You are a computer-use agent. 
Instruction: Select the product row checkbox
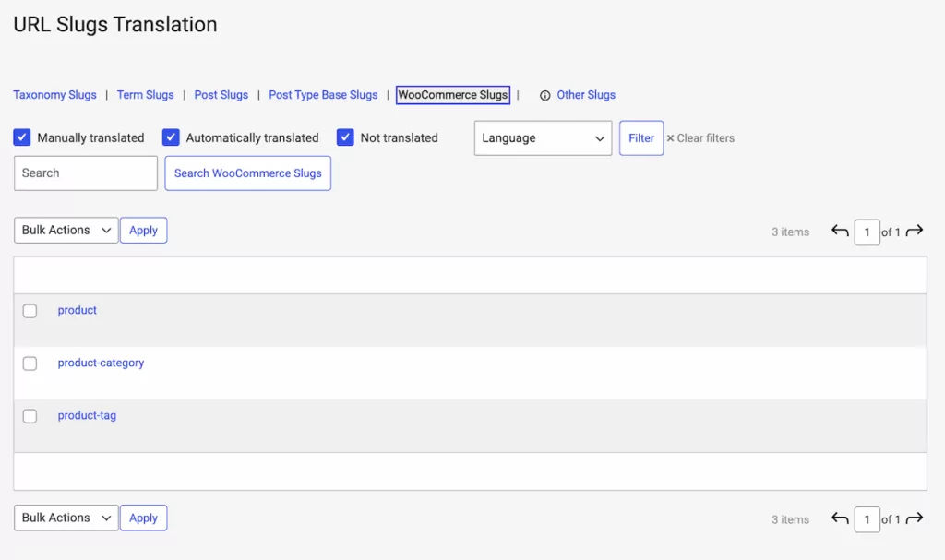pyautogui.click(x=30, y=311)
